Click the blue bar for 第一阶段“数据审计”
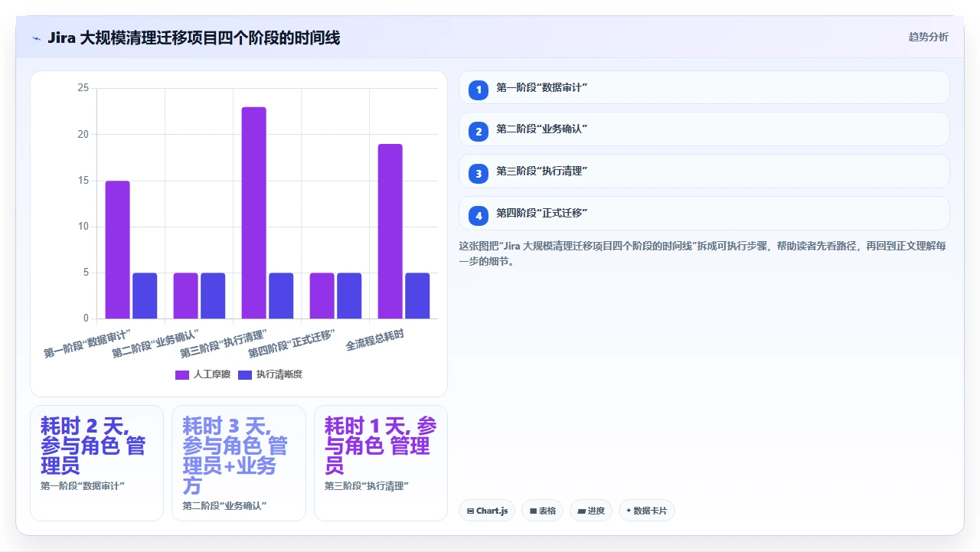Viewport: 980px width, 552px height. [145, 296]
